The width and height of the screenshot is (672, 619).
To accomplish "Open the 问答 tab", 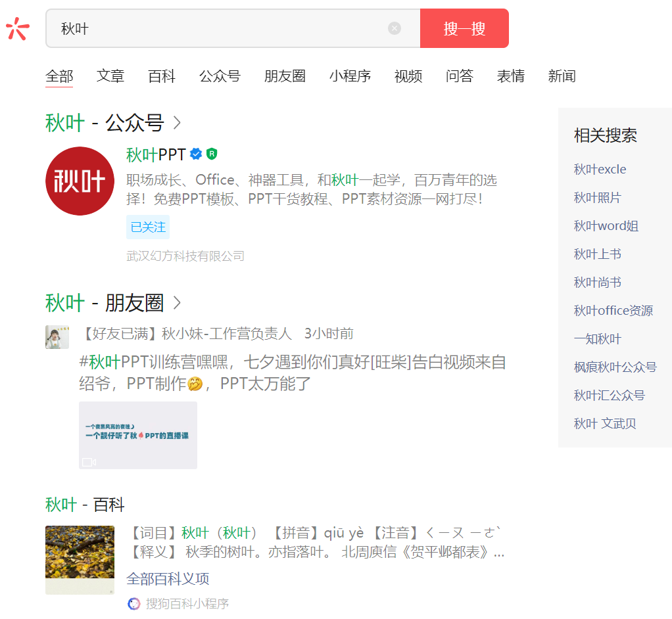I will coord(460,76).
